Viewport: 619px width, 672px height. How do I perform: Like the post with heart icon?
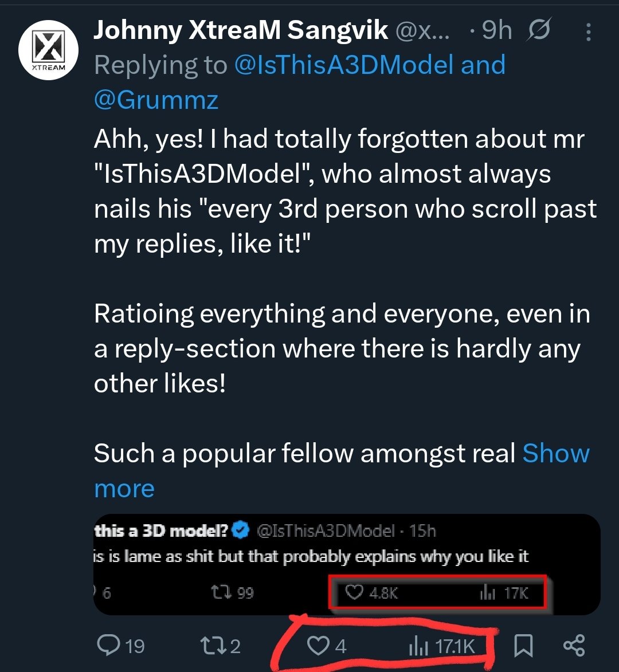[318, 646]
